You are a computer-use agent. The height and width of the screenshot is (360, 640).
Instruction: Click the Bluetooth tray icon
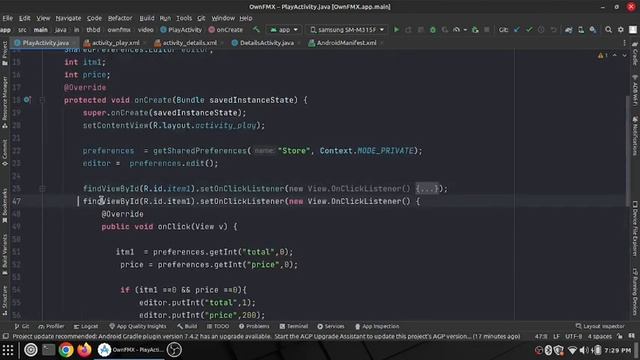(x=549, y=350)
